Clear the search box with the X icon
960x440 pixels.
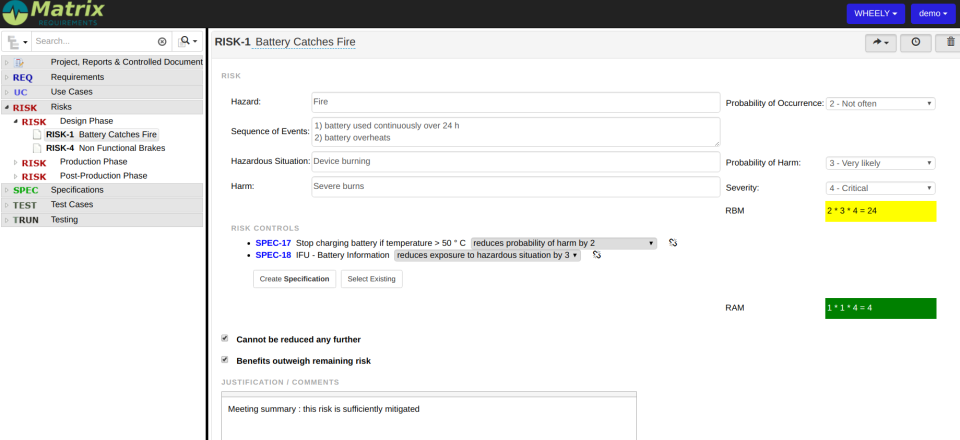coord(162,42)
